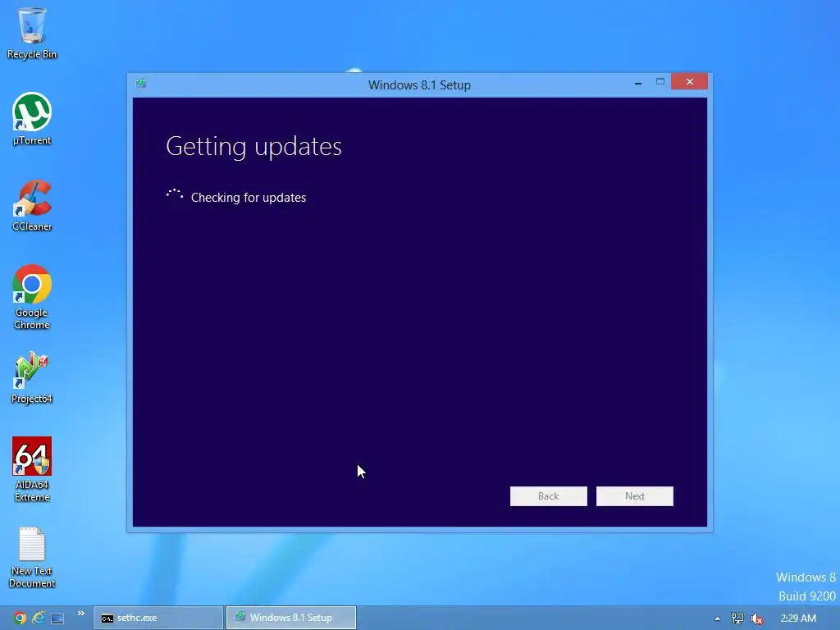Click the Back button in setup
The height and width of the screenshot is (630, 840).
click(548, 496)
